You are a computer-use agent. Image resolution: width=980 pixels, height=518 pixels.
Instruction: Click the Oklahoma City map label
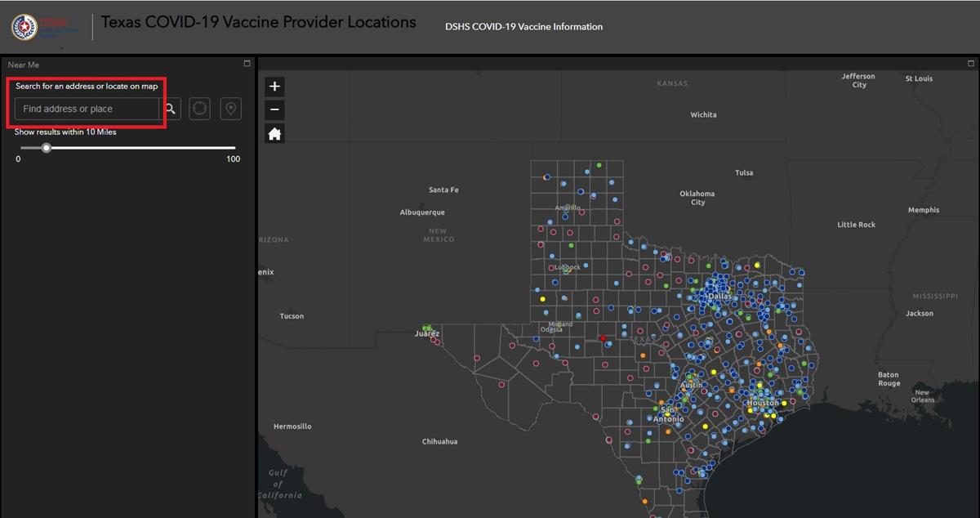click(697, 198)
